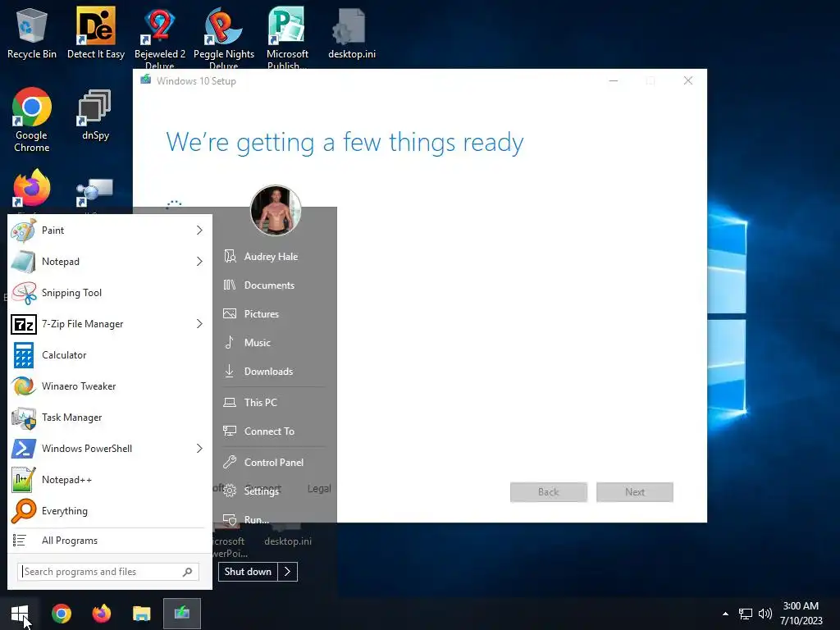840x630 pixels.
Task: Select the Detect It Easy desktop icon
Action: 96,34
